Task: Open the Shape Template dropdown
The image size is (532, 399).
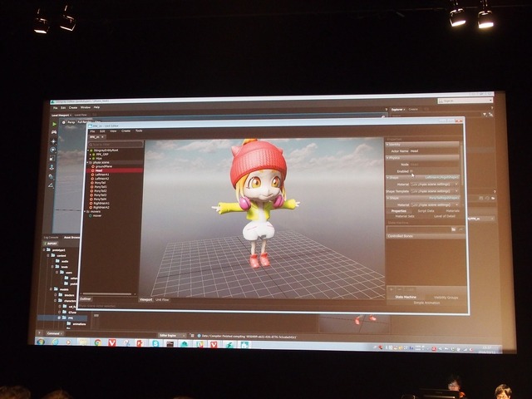Action: (434, 191)
